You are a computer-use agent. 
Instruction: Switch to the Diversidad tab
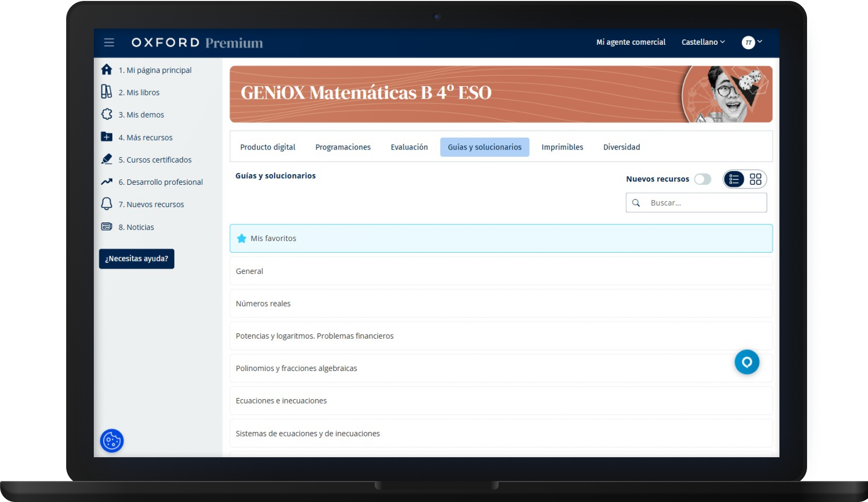point(621,147)
